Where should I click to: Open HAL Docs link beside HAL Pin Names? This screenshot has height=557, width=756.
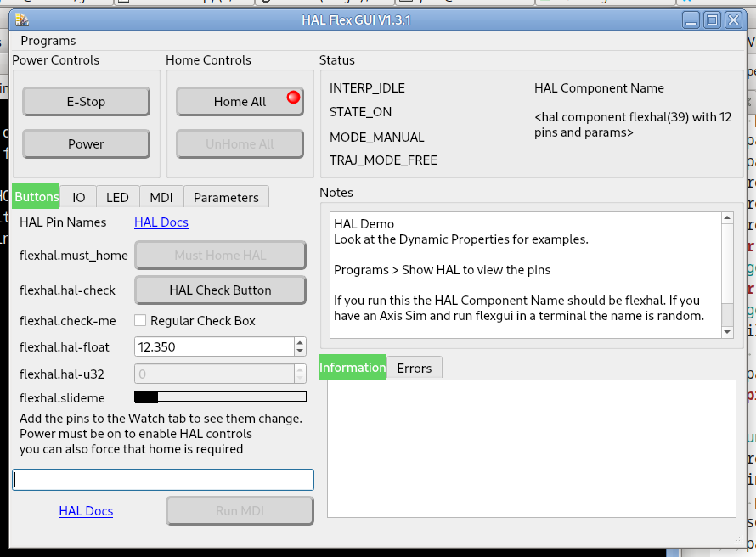[161, 222]
